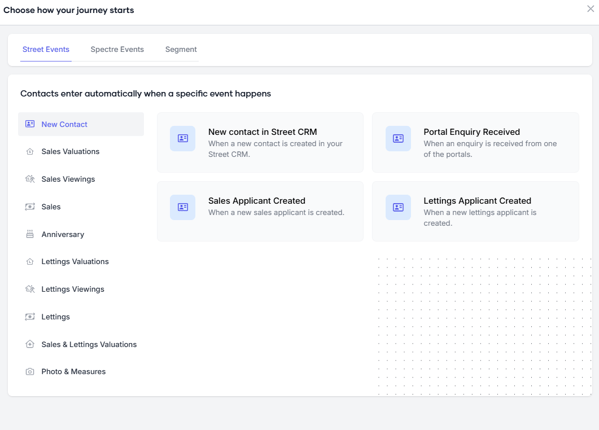This screenshot has height=430, width=599.
Task: Click the Sales & Lettings Valuations house icon
Action: pyautogui.click(x=30, y=344)
